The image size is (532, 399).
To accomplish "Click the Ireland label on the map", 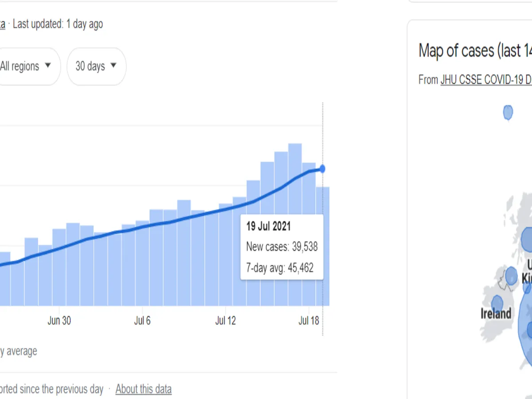I will pos(496,314).
